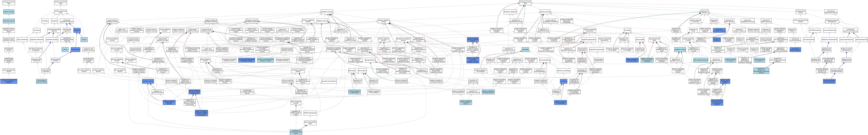Select fructose-2,6-bisphosphate 2-phosphatase activity node

tap(9, 81)
